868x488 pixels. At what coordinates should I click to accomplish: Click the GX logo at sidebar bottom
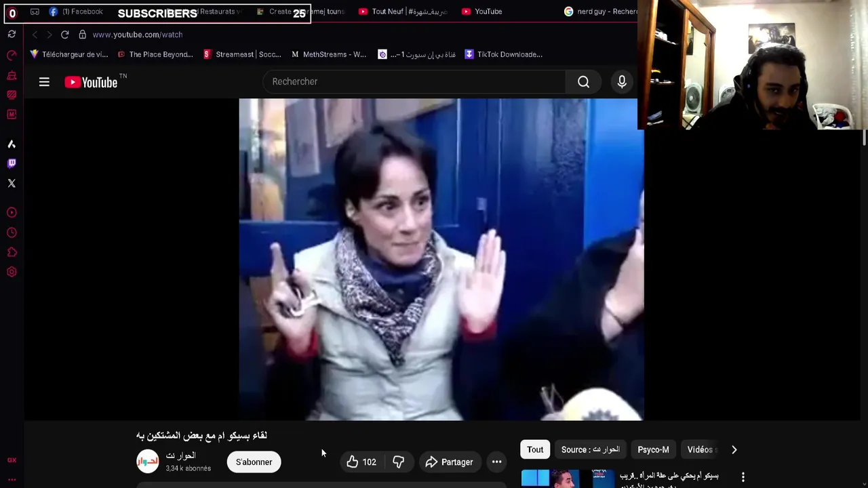(12, 460)
